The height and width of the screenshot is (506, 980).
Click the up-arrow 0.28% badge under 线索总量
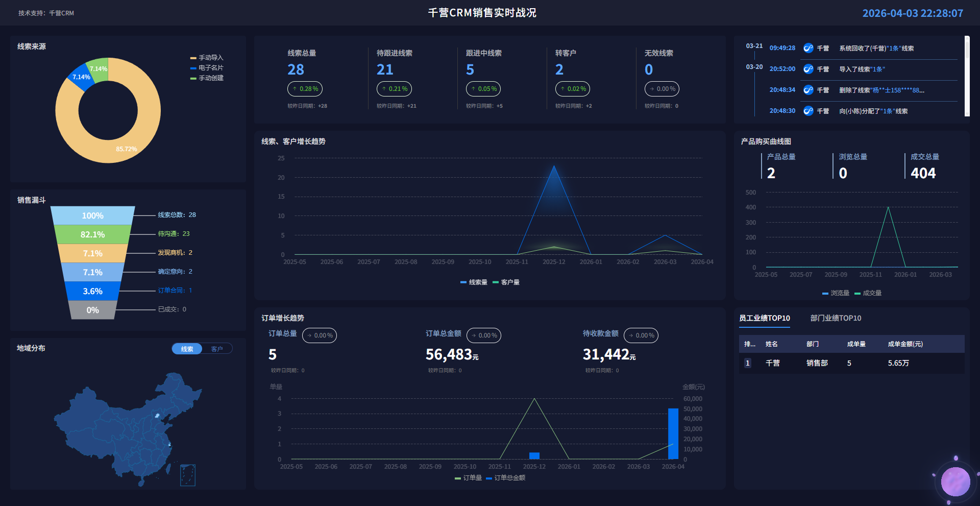tap(305, 89)
